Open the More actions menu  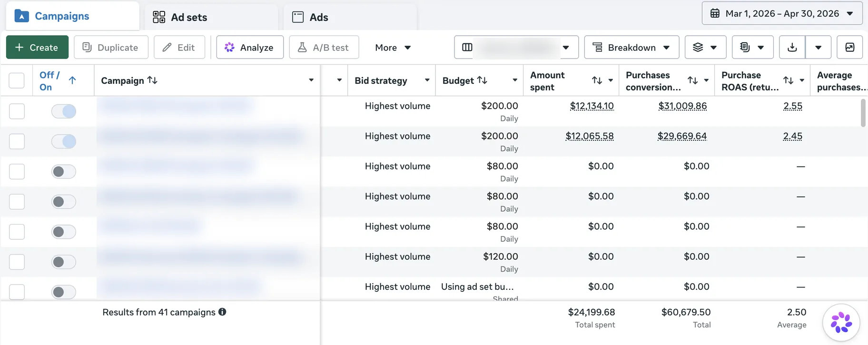393,48
